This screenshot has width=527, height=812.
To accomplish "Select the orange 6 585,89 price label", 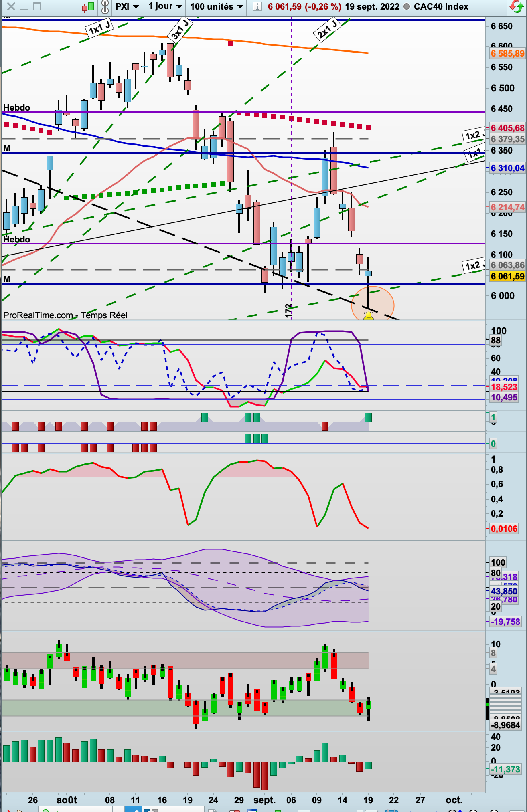I will coord(507,54).
